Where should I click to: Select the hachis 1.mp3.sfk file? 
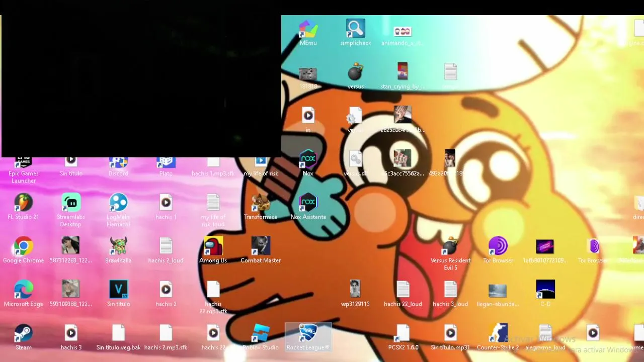[x=213, y=167]
